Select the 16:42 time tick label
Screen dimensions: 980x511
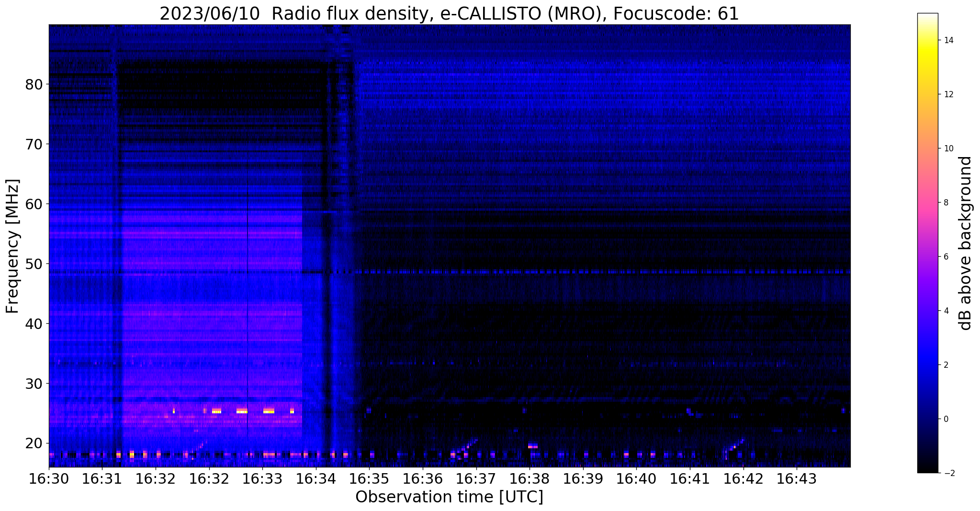coord(743,479)
